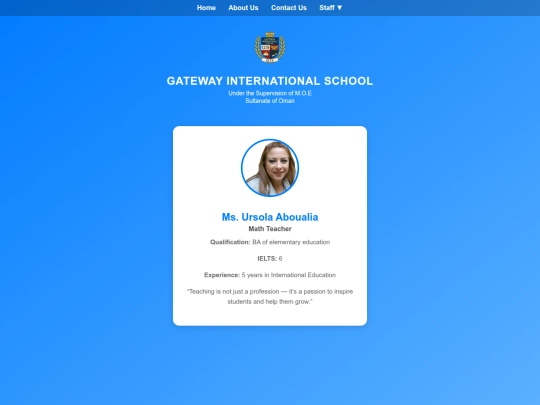
Task: Click the Gateway International School heading
Action: pyautogui.click(x=270, y=81)
